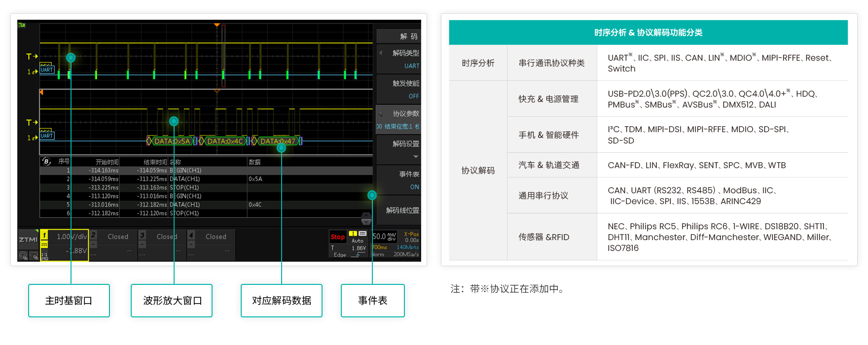The image size is (868, 345).
Task: Open the 解码线位置 decode line position item
Action: coord(399,210)
